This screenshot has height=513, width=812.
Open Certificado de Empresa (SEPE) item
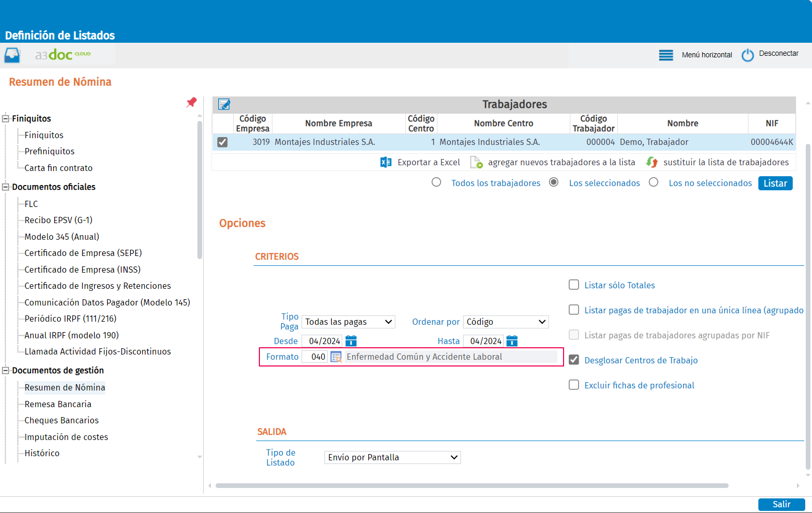tap(83, 253)
